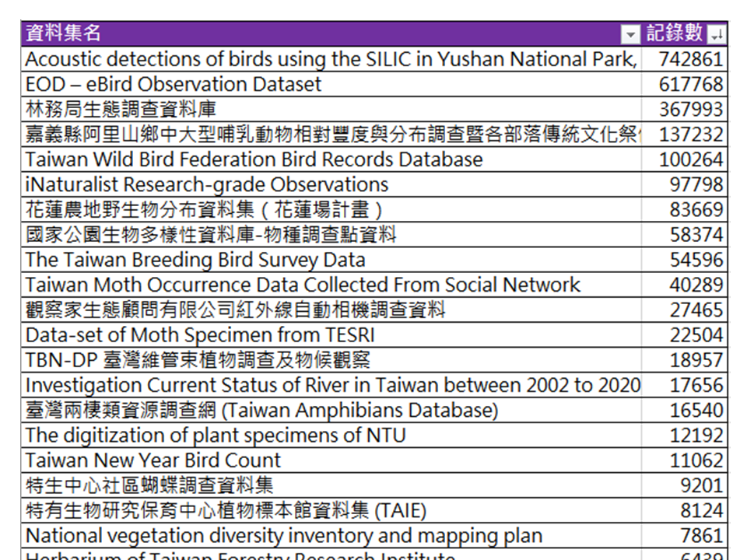Viewport: 747px width, 560px height.
Task: Select iNaturalist Research-grade Observations cell
Action: [206, 184]
